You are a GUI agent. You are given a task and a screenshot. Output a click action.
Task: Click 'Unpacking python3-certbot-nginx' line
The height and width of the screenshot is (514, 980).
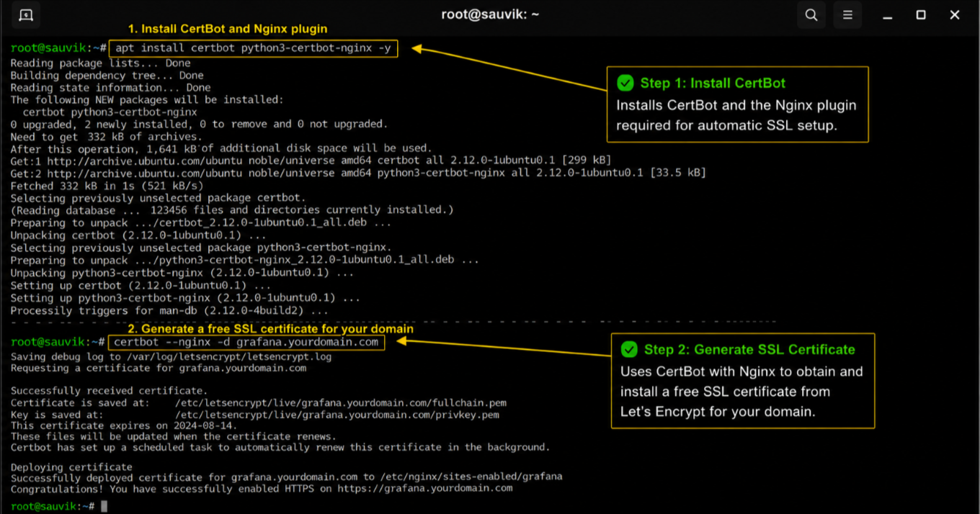[x=182, y=274]
